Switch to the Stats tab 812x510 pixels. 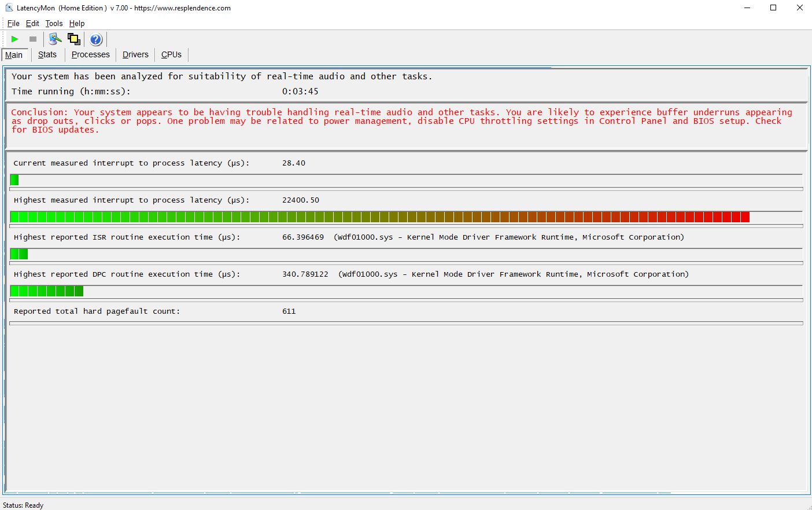[47, 55]
